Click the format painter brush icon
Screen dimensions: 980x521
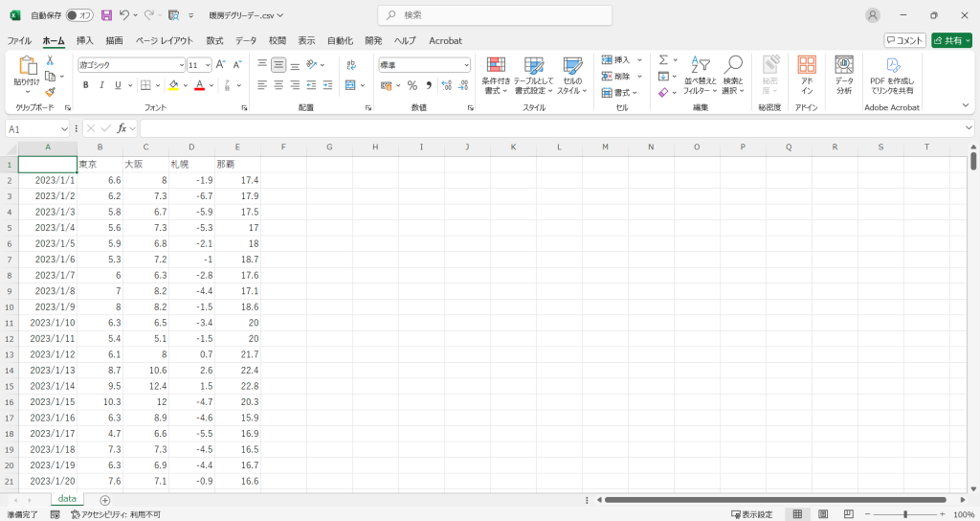point(50,92)
